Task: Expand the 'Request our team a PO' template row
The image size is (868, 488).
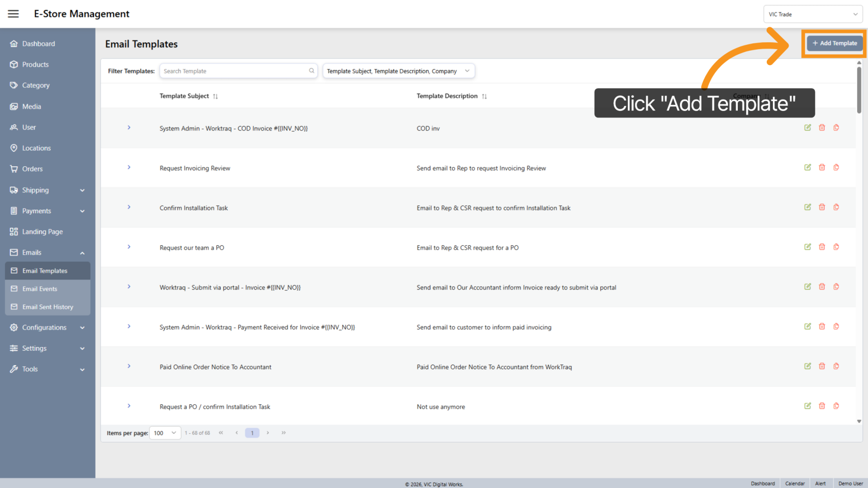Action: pos(129,247)
